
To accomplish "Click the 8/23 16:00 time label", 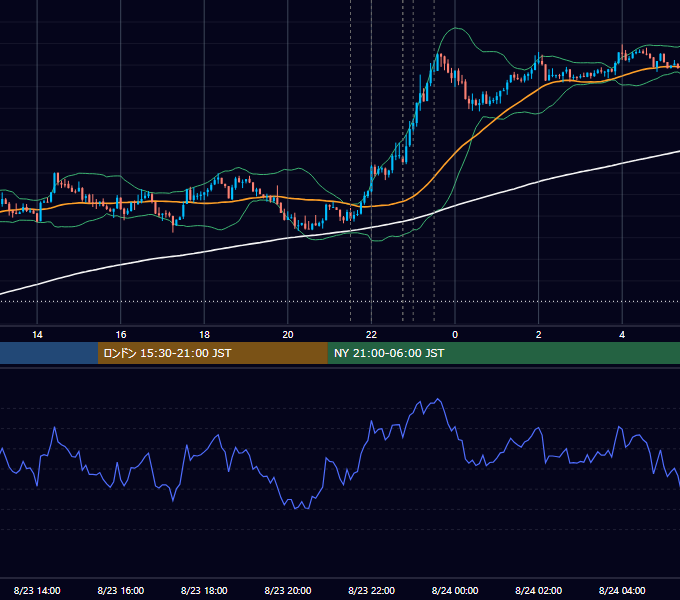I will tap(121, 590).
